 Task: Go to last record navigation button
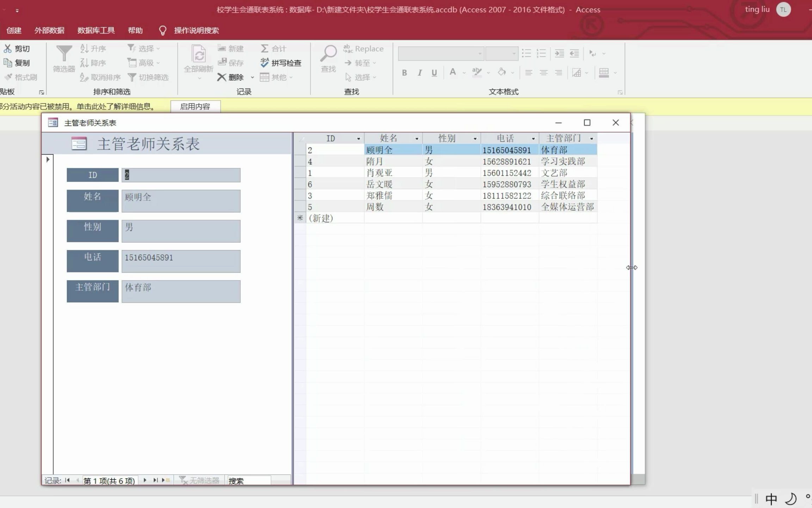[155, 480]
